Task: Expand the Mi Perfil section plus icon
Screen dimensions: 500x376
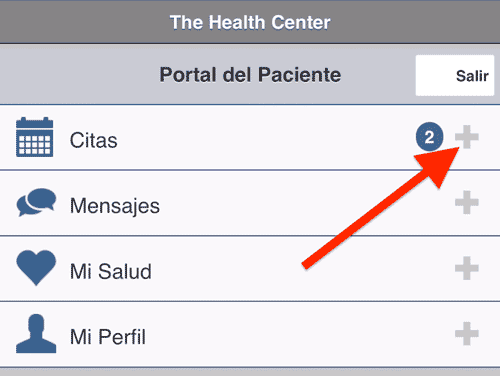Action: point(467,333)
